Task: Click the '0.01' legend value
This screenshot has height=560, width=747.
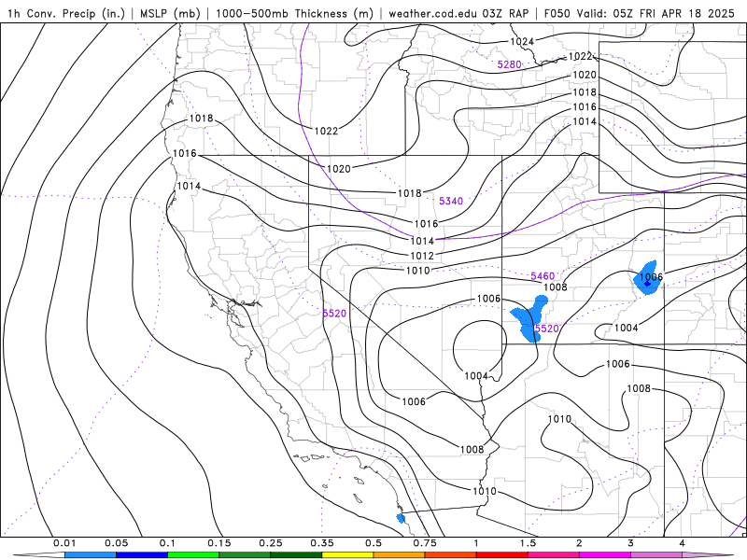Action: click(64, 543)
